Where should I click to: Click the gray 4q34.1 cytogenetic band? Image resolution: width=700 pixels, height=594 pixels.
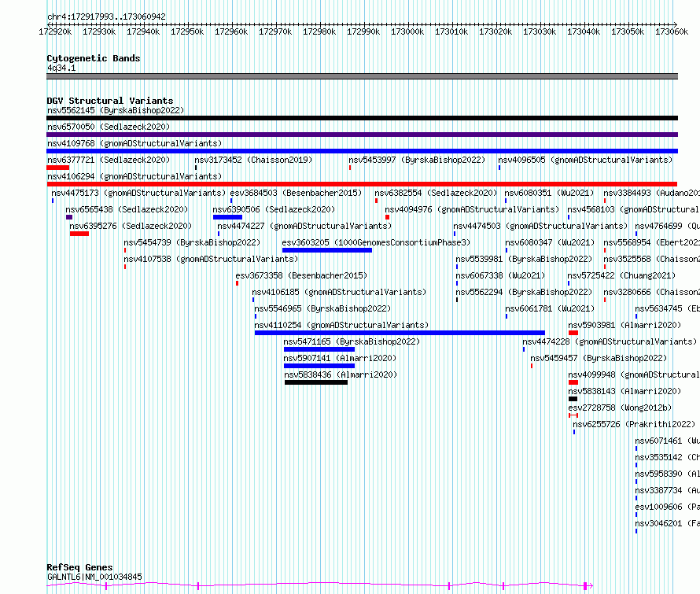coord(362,76)
